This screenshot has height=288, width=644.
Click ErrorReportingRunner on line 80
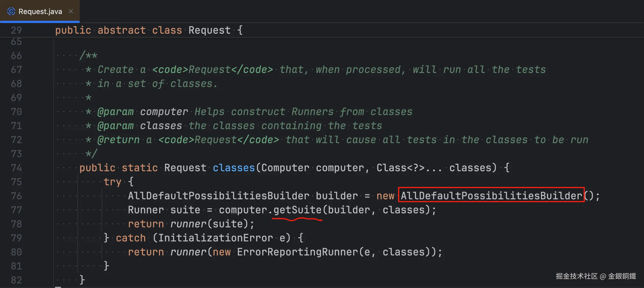298,252
